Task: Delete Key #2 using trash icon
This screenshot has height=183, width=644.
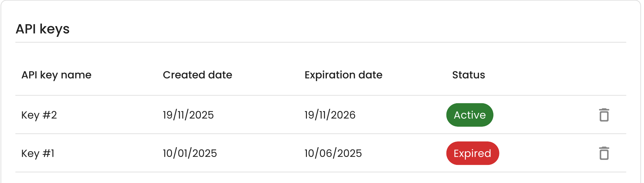Action: click(x=604, y=115)
